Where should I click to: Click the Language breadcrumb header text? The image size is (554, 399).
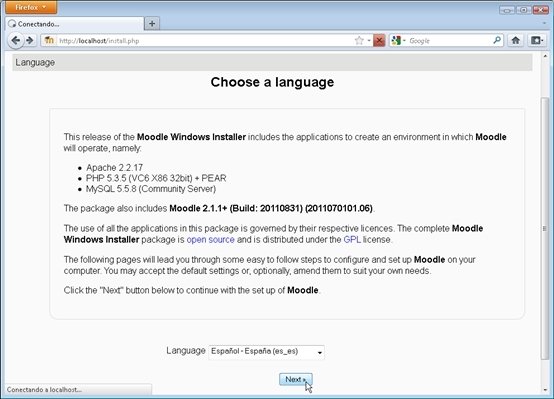pyautogui.click(x=35, y=63)
